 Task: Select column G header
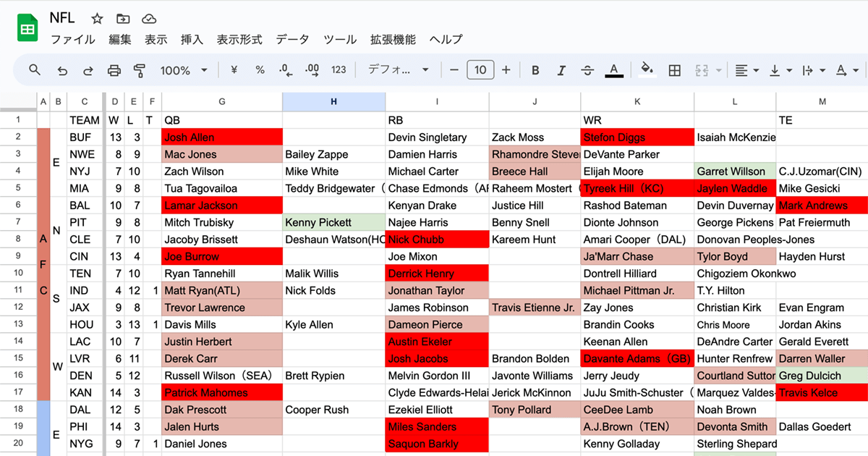click(222, 102)
